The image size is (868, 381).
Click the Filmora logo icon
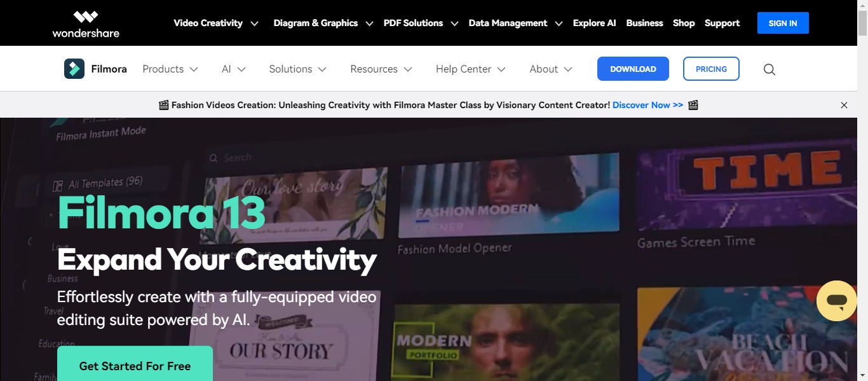point(74,69)
